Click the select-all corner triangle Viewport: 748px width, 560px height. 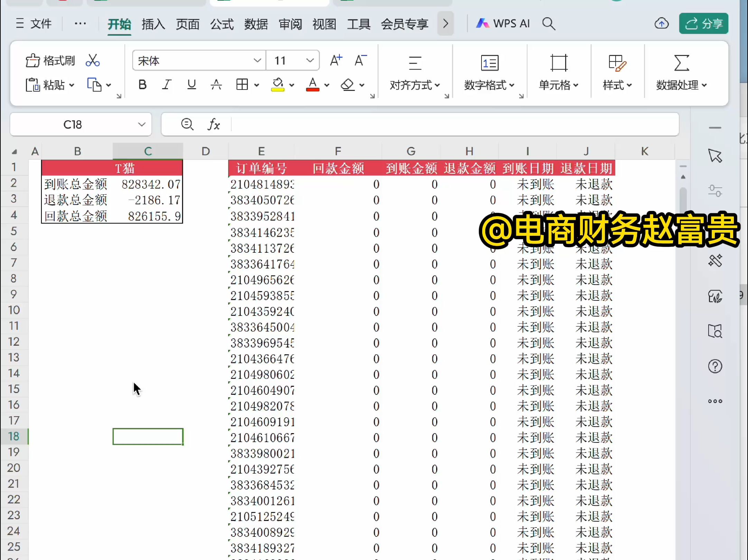pyautogui.click(x=14, y=151)
